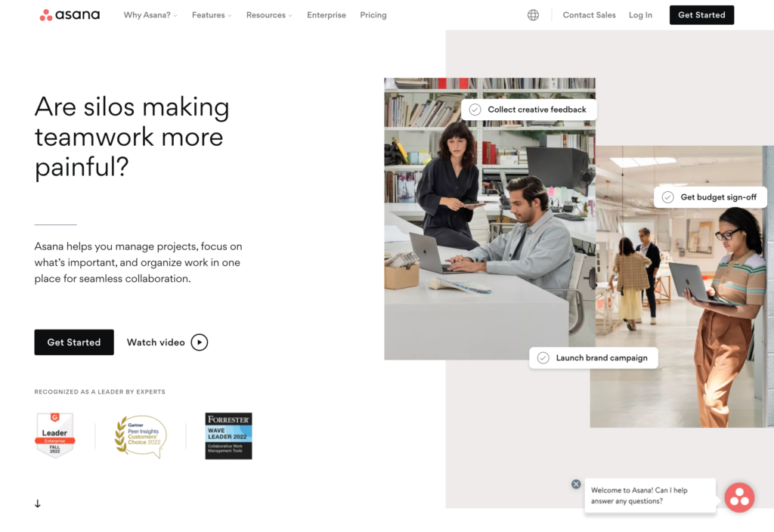Check off Collect creative feedback task
The height and width of the screenshot is (532, 774).
475,110
